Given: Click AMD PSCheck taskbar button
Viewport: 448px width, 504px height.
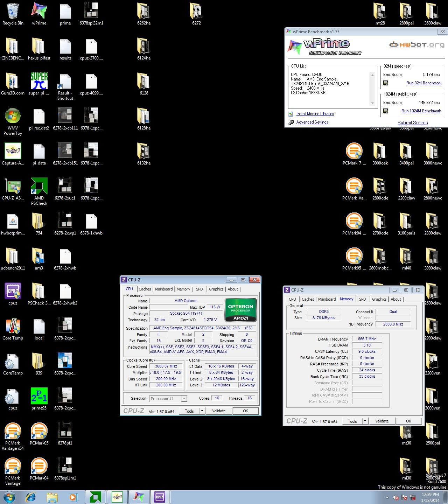Looking at the screenshot, I should tap(95, 497).
